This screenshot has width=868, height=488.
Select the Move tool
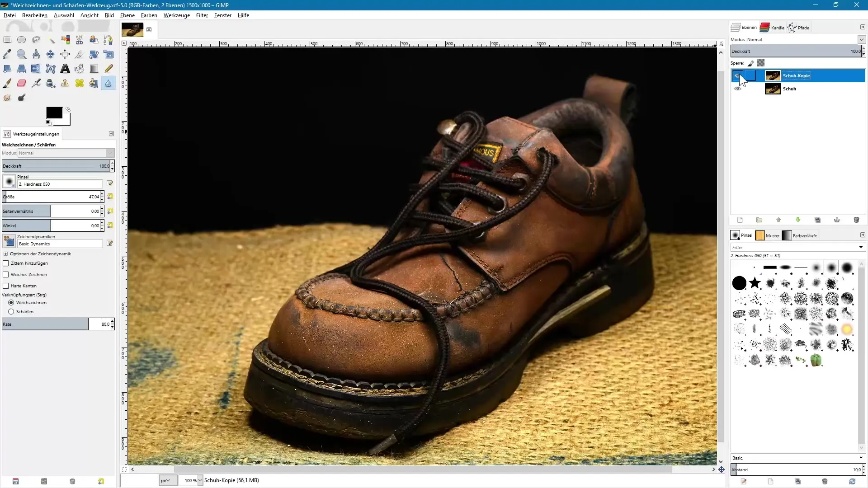[51, 54]
